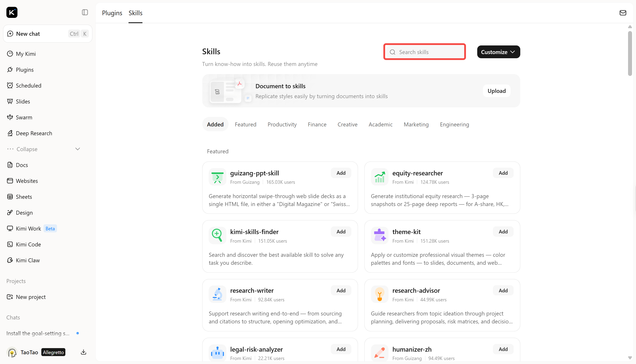Click the Kimi Code terminal icon
636x364 pixels.
coord(10,244)
